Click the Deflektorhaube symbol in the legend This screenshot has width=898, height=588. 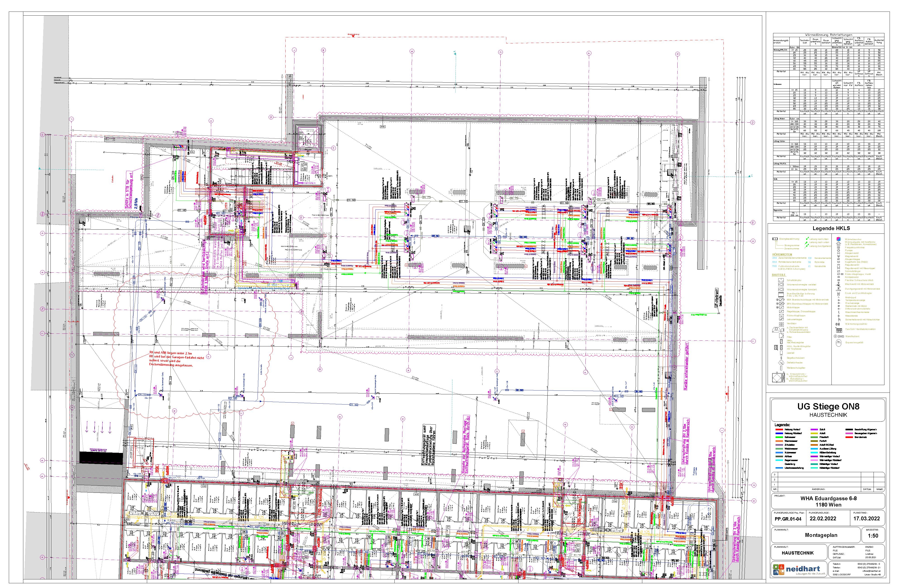pyautogui.click(x=781, y=362)
